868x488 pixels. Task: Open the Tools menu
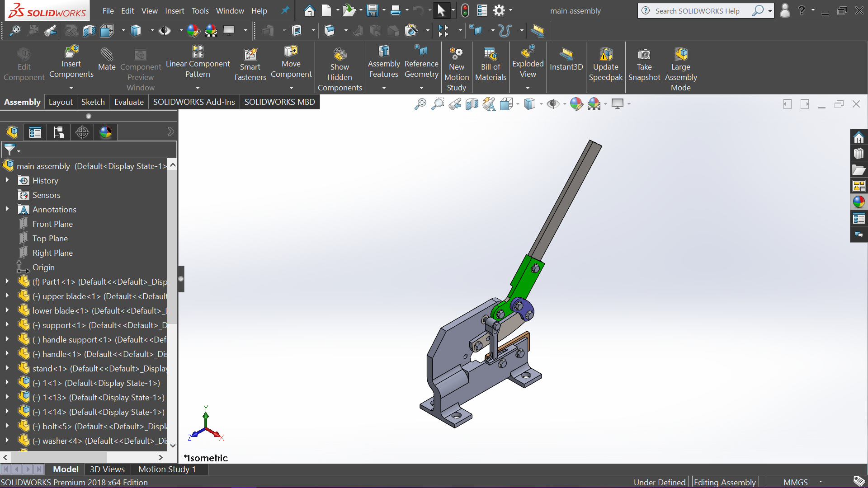tap(200, 11)
